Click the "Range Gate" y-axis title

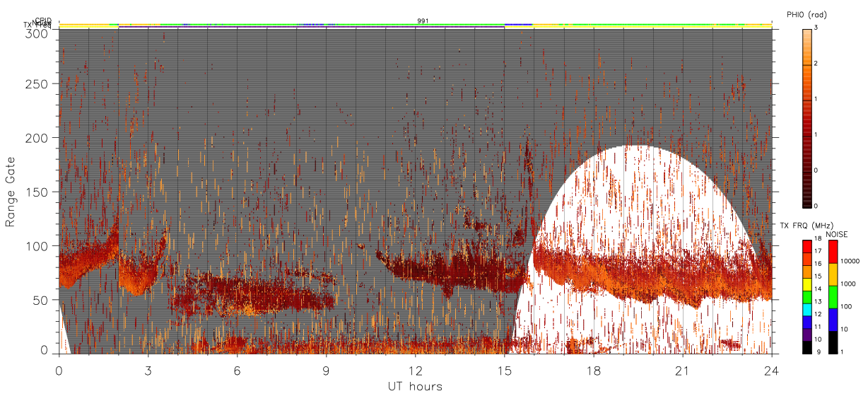10,192
